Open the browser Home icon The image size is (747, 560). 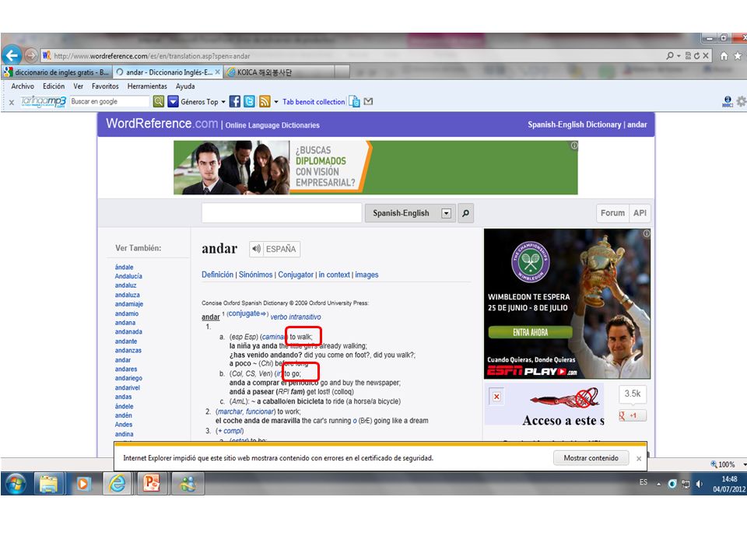pos(724,56)
